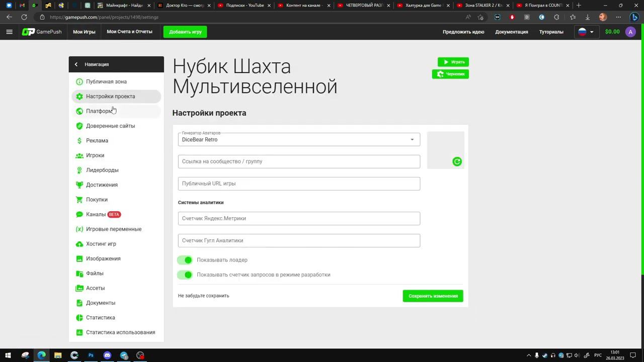Open the Windows Start menu
The width and height of the screenshot is (644, 362).
point(8,355)
